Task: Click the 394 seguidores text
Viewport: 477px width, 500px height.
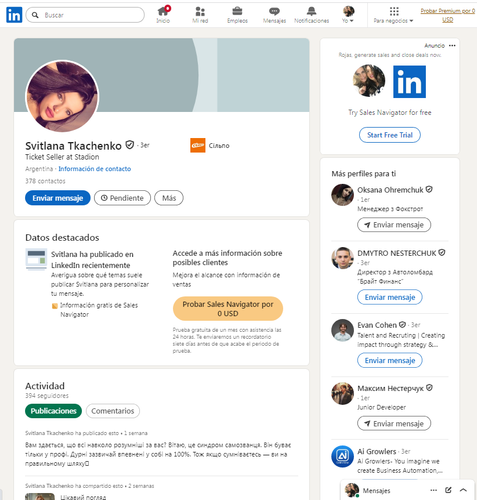Action: click(x=47, y=396)
